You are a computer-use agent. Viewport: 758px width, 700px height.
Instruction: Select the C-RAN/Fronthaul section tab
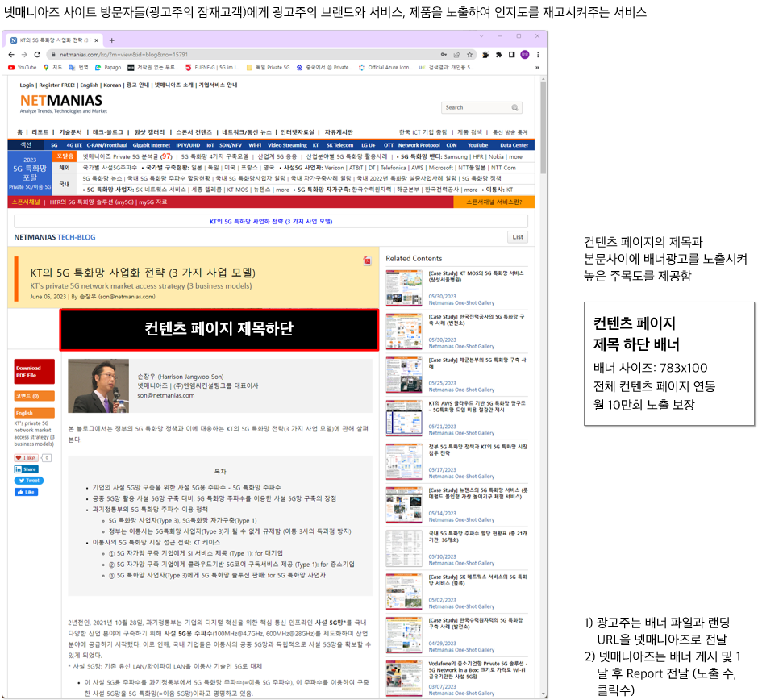[x=106, y=145]
